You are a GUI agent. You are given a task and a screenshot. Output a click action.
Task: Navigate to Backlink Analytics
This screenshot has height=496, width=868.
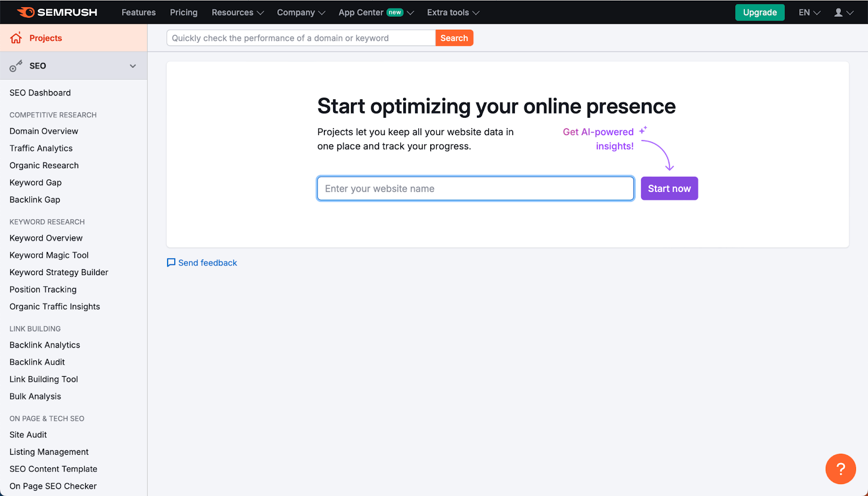coord(44,345)
